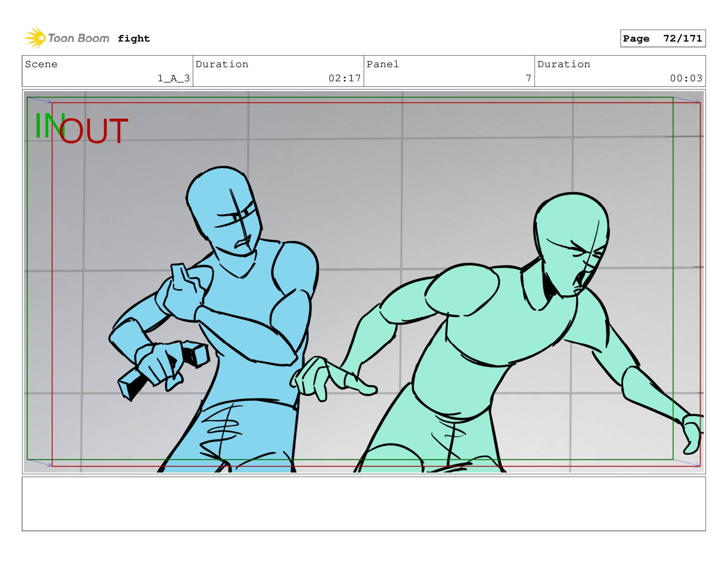Click the empty notes box below the panel

point(364,504)
